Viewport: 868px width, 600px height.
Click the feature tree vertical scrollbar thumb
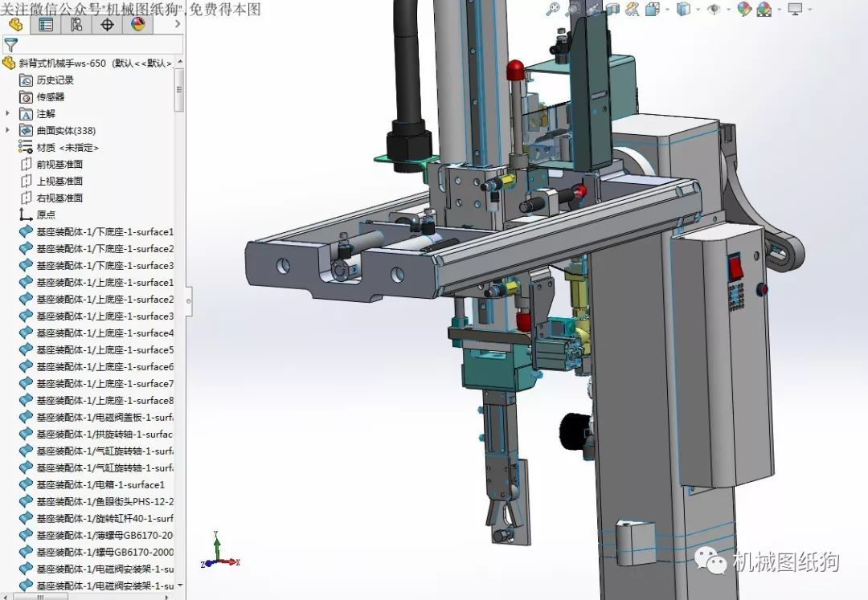click(179, 88)
